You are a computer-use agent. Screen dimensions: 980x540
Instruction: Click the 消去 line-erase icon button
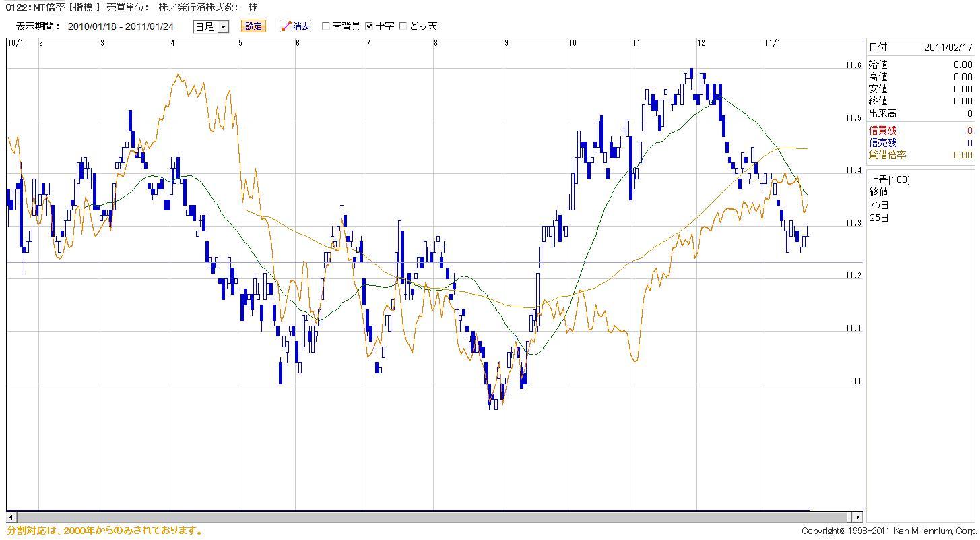pyautogui.click(x=295, y=26)
